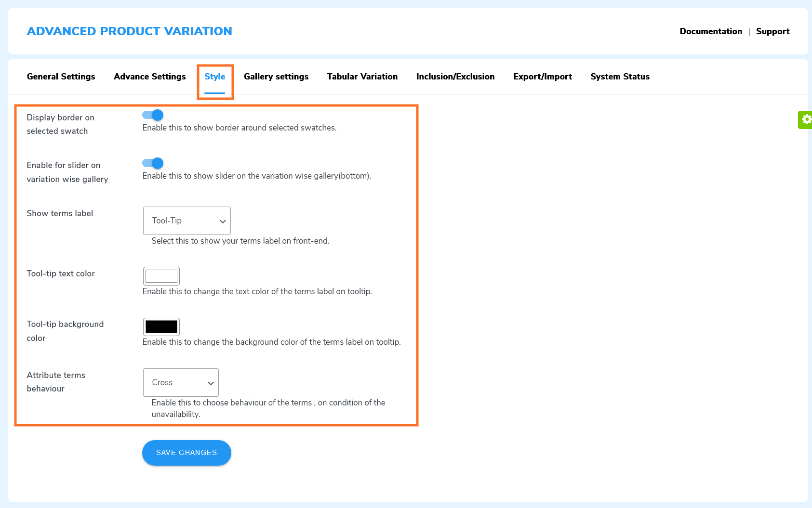Screen dimensions: 812x508
Task: Pick a new Tool-tip text color
Action: pyautogui.click(x=161, y=275)
